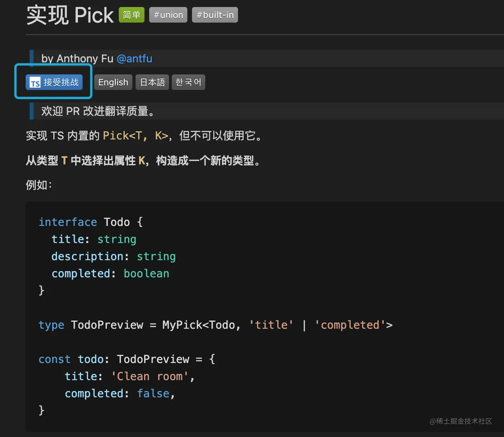Click the 实现 Pick heading

70,15
